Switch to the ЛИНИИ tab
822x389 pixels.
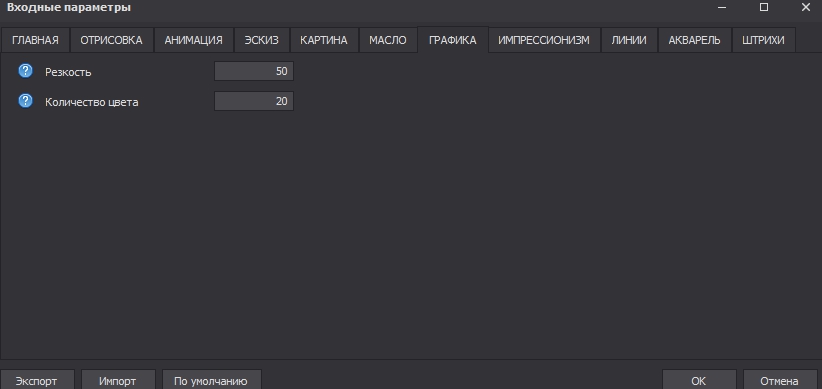coord(629,40)
